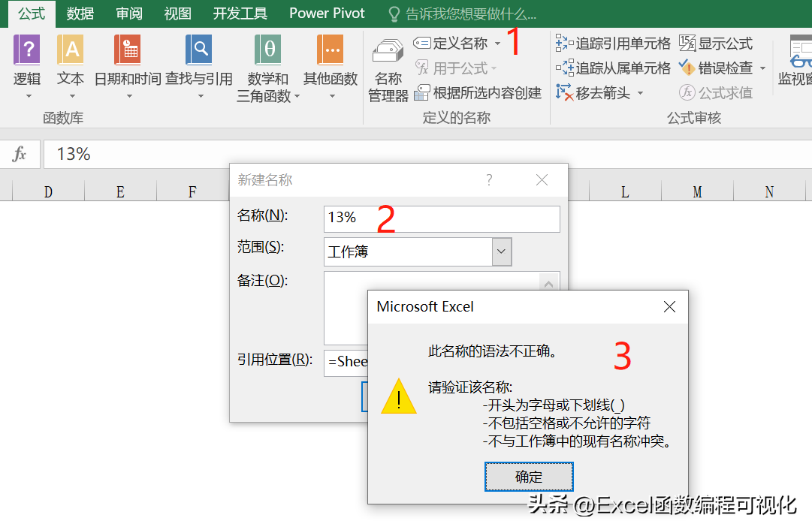Click Use in Formula (用于公式)
The image size is (812, 530).
[456, 68]
